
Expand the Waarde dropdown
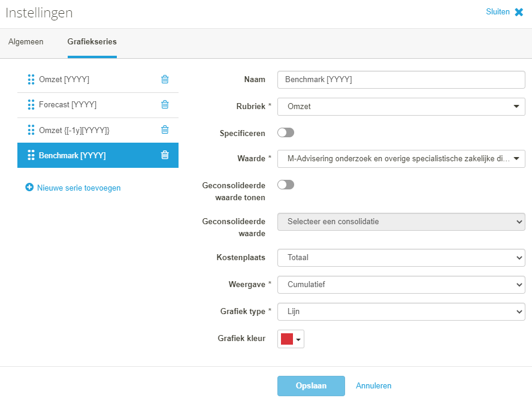401,159
